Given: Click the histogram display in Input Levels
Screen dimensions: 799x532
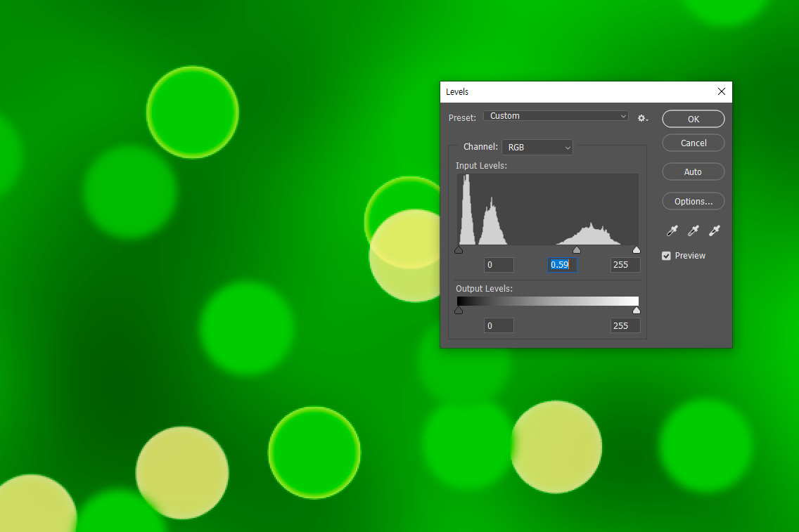Looking at the screenshot, I should [548, 209].
